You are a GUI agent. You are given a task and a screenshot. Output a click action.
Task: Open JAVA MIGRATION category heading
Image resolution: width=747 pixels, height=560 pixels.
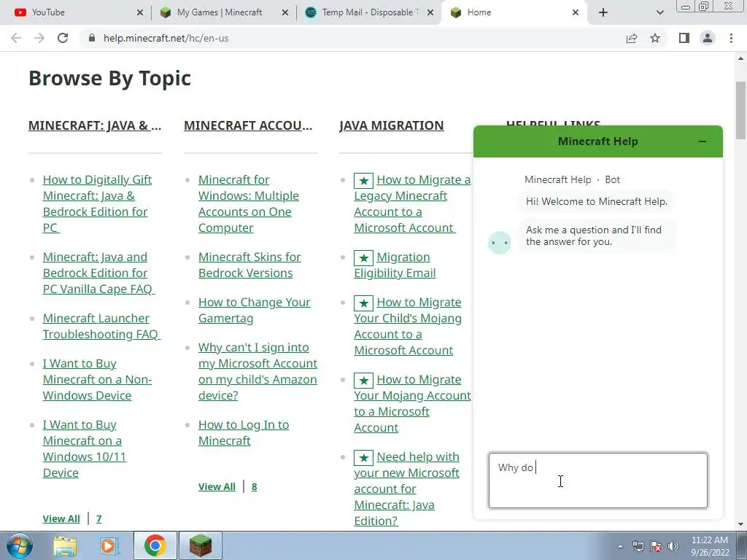(392, 125)
